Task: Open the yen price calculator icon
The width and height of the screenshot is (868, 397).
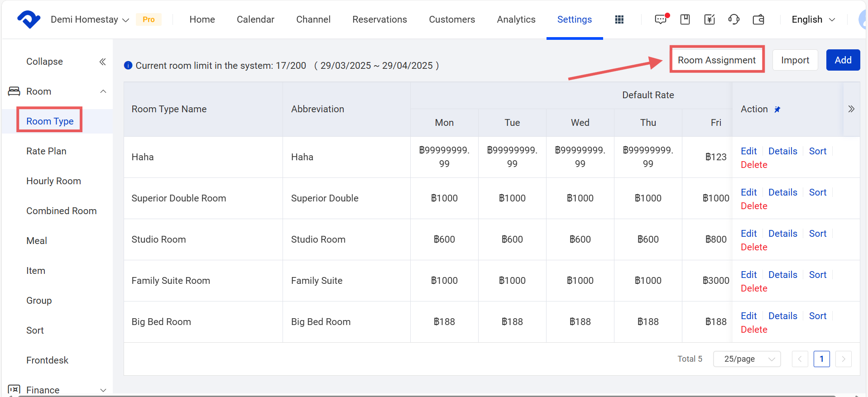Action: (710, 19)
